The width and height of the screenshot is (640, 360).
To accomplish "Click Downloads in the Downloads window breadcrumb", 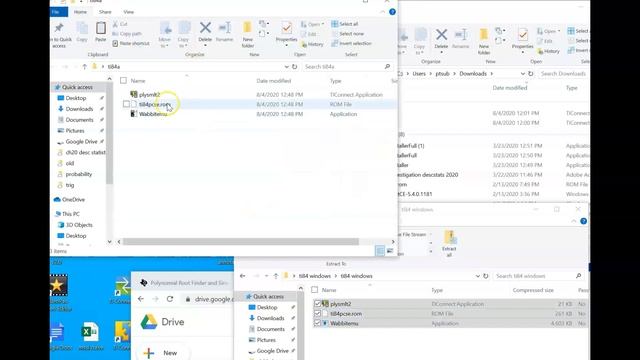I will 473,73.
